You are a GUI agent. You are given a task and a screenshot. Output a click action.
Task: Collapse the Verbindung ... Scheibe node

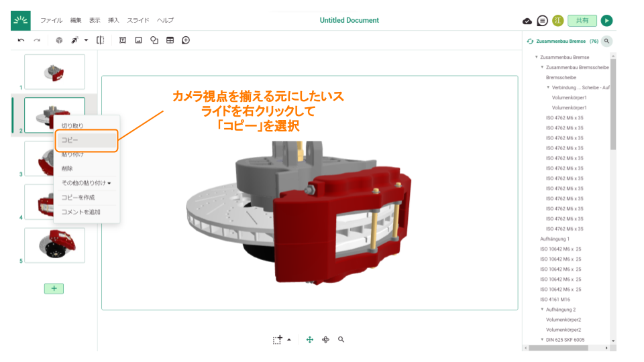click(548, 87)
